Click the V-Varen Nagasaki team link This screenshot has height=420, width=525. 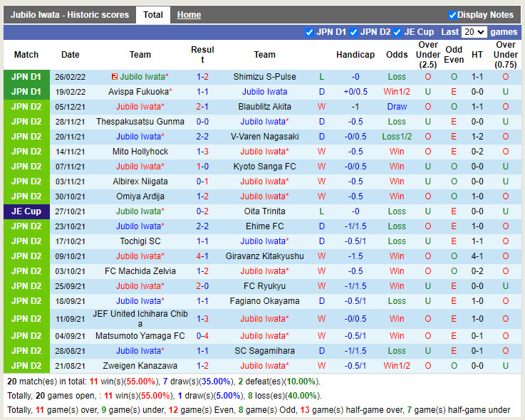pyautogui.click(x=264, y=137)
